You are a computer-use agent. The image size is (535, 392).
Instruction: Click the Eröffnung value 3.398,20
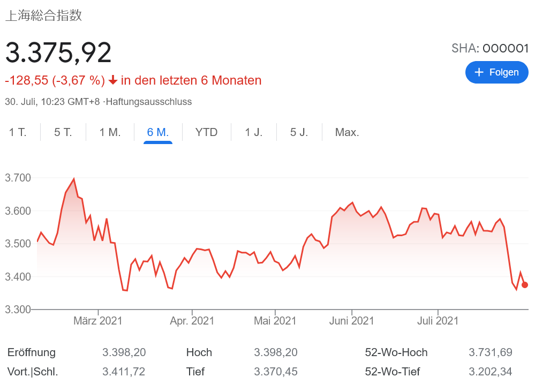click(x=124, y=352)
